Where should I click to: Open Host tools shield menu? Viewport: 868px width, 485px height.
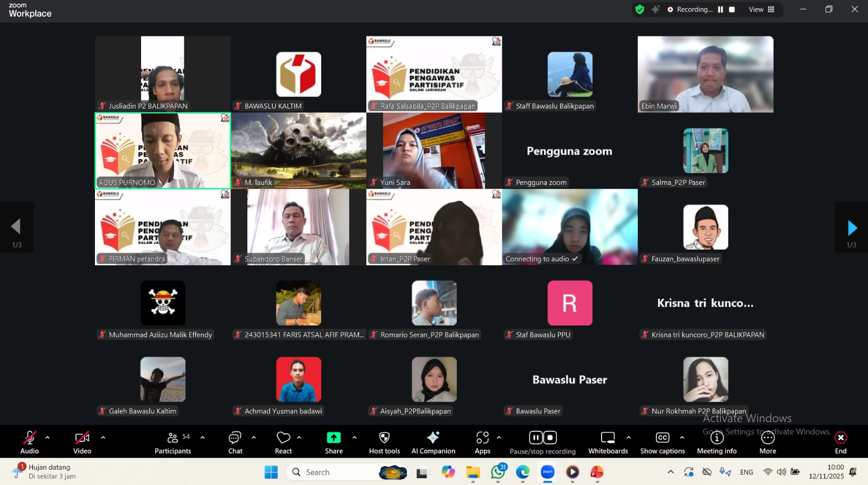point(385,442)
